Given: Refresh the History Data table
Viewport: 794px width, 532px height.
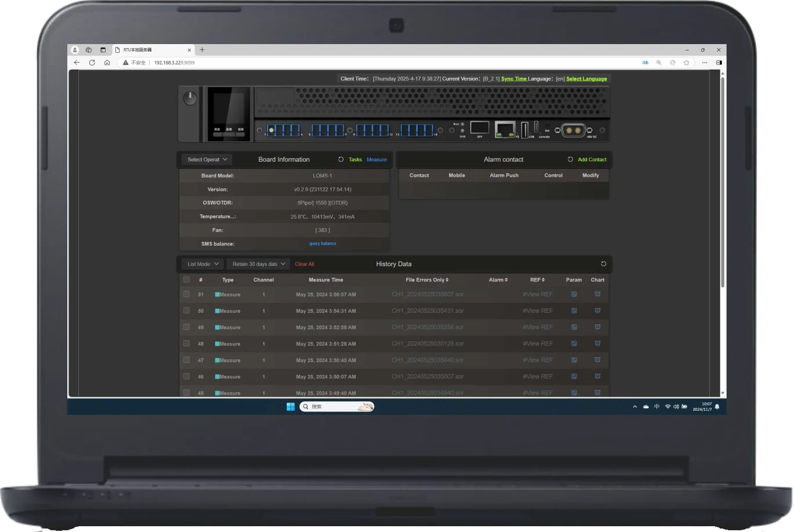Looking at the screenshot, I should pyautogui.click(x=603, y=263).
